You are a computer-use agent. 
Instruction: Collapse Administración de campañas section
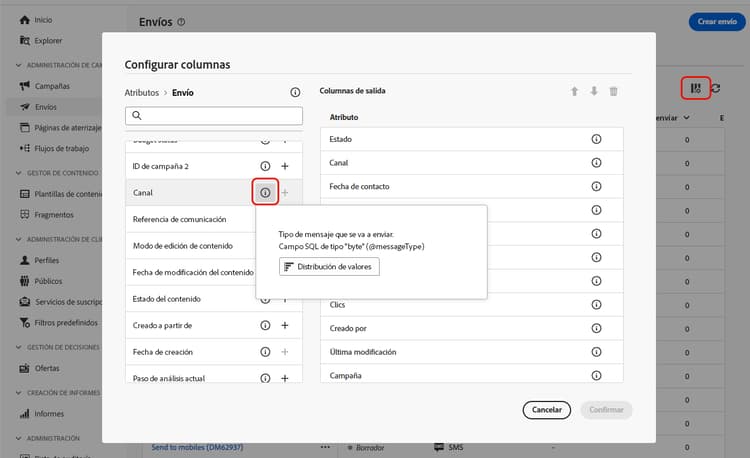pos(19,65)
